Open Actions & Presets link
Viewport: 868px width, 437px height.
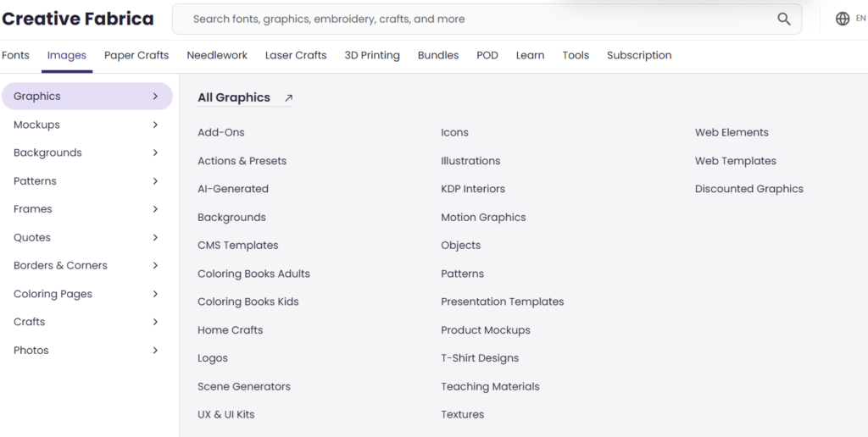point(242,161)
